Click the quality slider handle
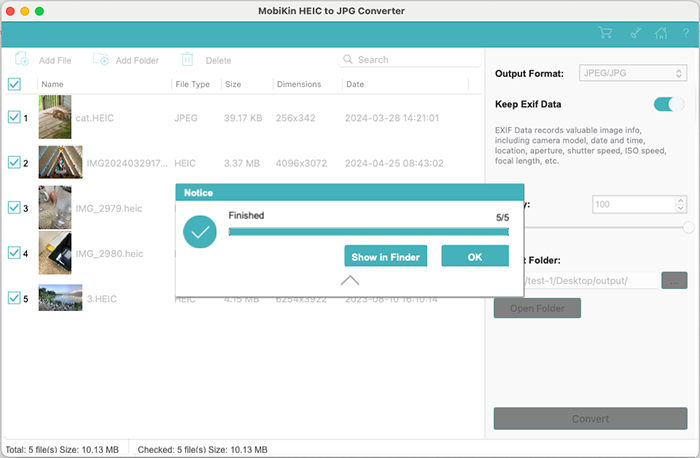This screenshot has width=700, height=458. [688, 227]
